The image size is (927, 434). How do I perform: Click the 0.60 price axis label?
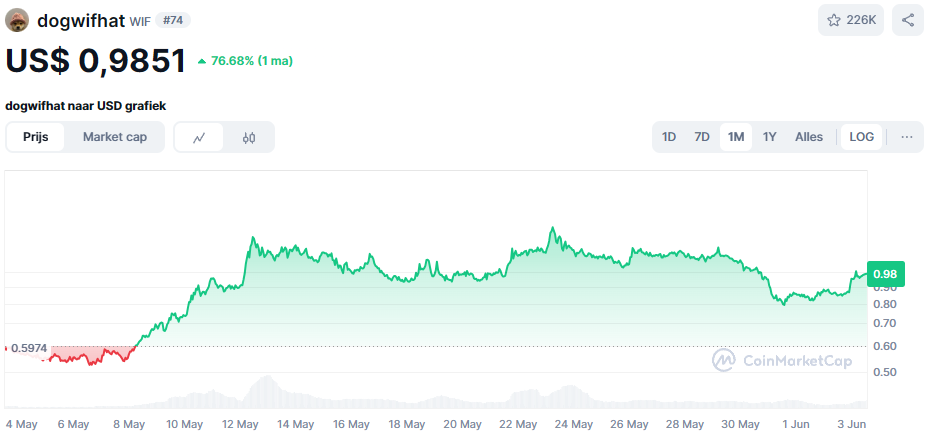885,346
